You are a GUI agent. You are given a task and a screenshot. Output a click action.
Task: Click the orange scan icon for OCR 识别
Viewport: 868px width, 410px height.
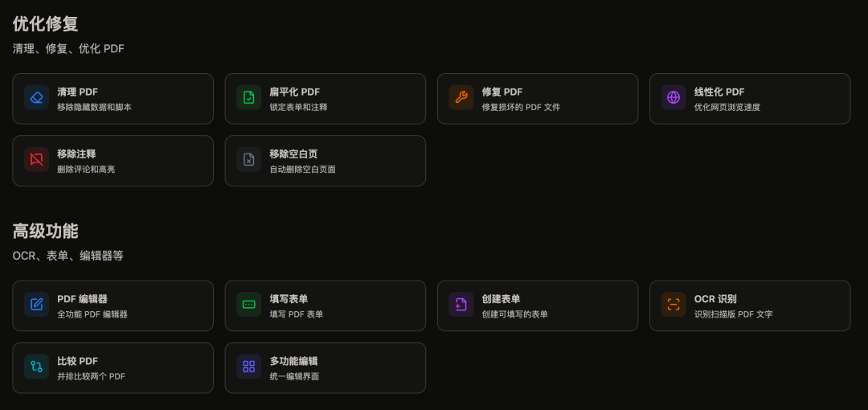pyautogui.click(x=674, y=305)
